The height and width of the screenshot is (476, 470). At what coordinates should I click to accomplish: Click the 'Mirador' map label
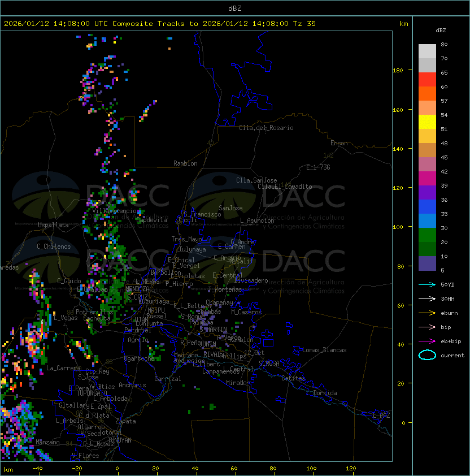click(x=238, y=383)
